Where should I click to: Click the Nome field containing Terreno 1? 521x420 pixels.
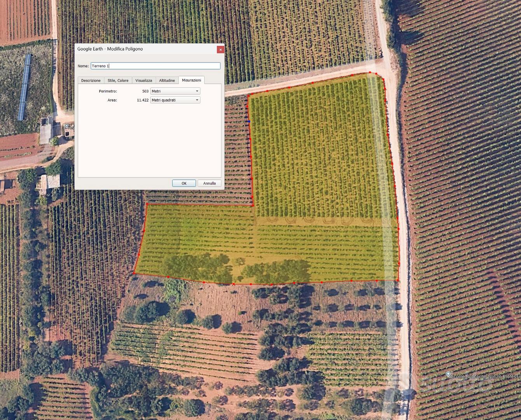(x=156, y=66)
